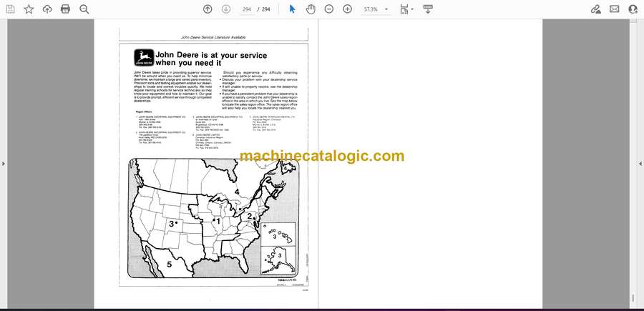Screen dimensions: 644x311
Task: Click region number 1 on the map
Action: coord(218,221)
